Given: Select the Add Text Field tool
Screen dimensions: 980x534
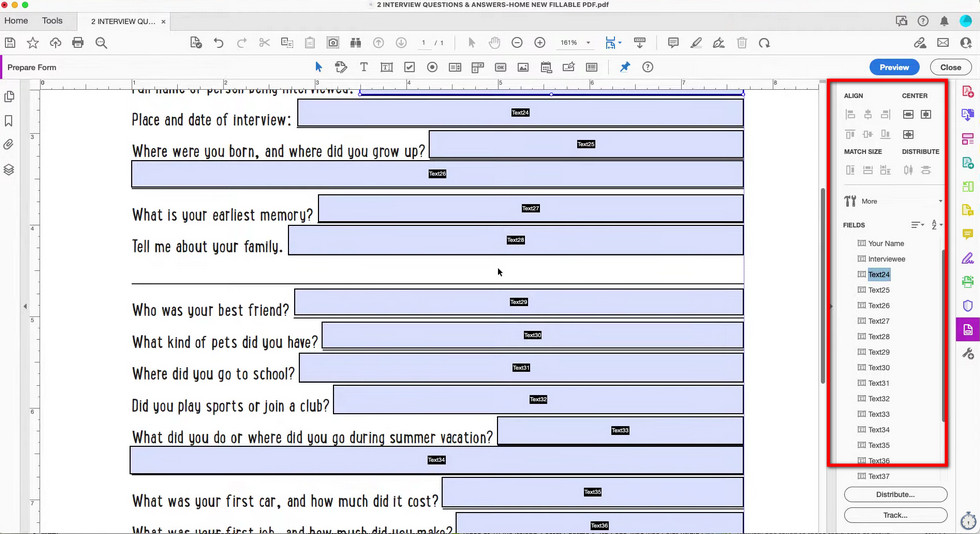Looking at the screenshot, I should click(386, 67).
